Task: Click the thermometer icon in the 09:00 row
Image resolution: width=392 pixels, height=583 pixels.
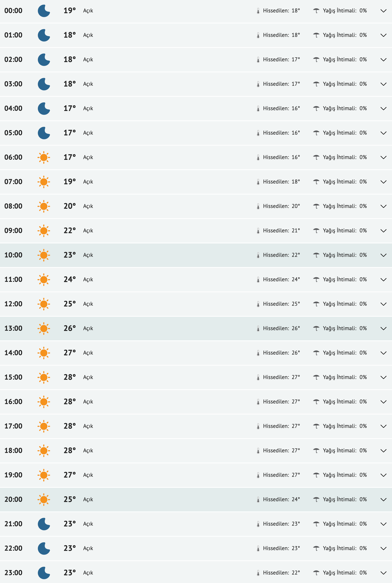Action: click(x=258, y=231)
